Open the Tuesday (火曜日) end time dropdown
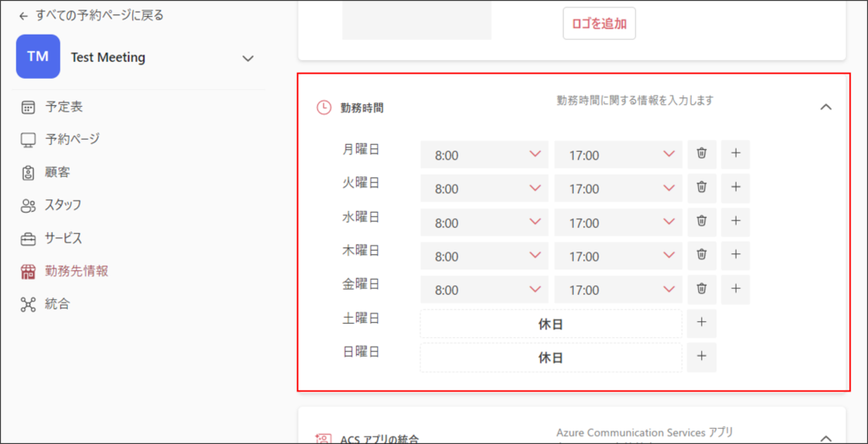 click(618, 188)
